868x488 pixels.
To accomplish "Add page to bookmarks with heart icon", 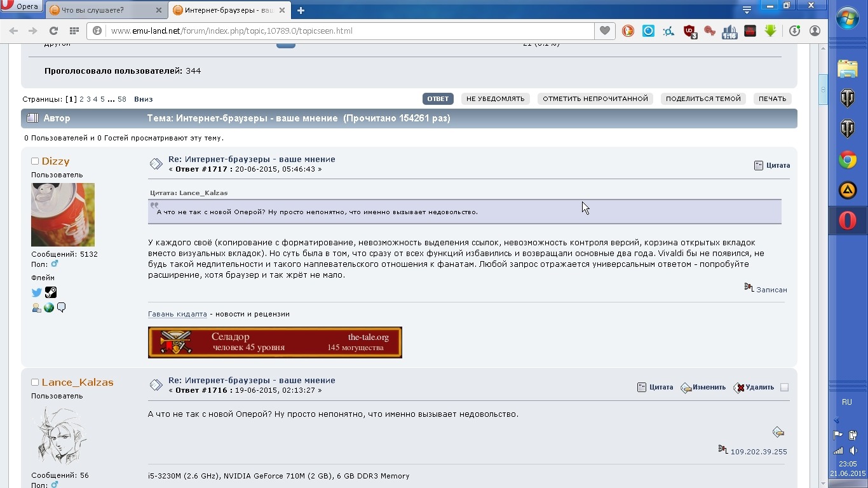I will coord(604,30).
